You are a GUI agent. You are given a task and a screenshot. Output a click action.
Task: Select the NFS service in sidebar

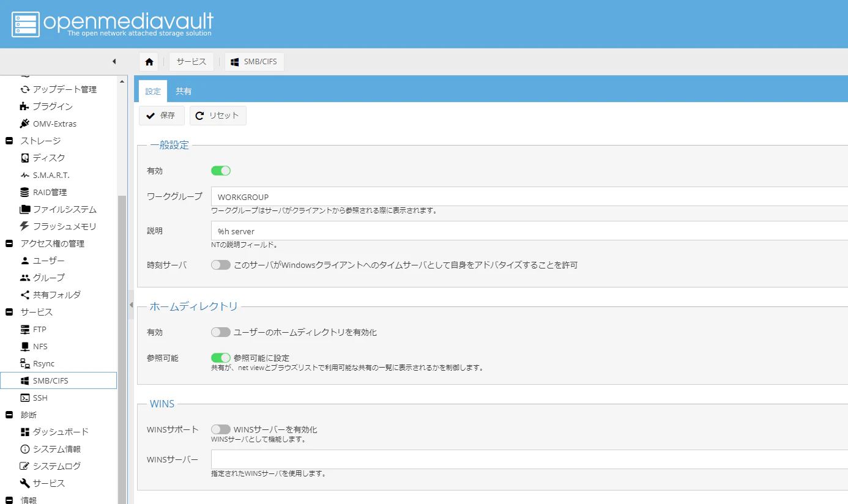(39, 346)
